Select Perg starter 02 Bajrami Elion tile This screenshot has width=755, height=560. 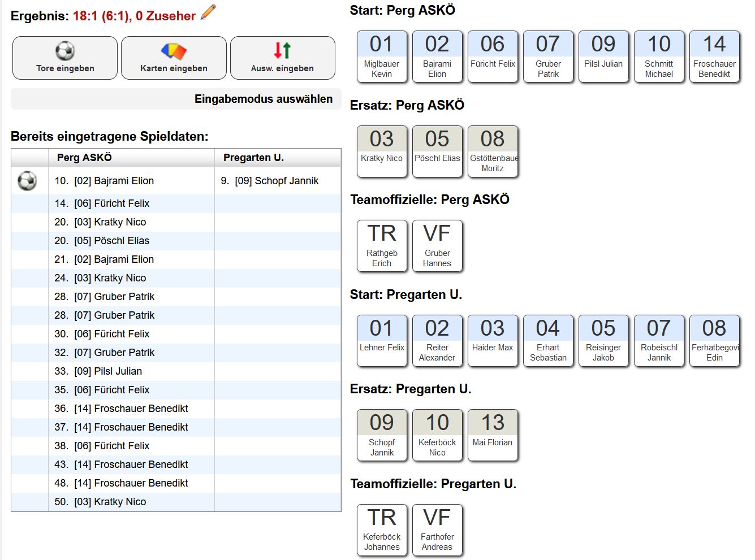(437, 57)
